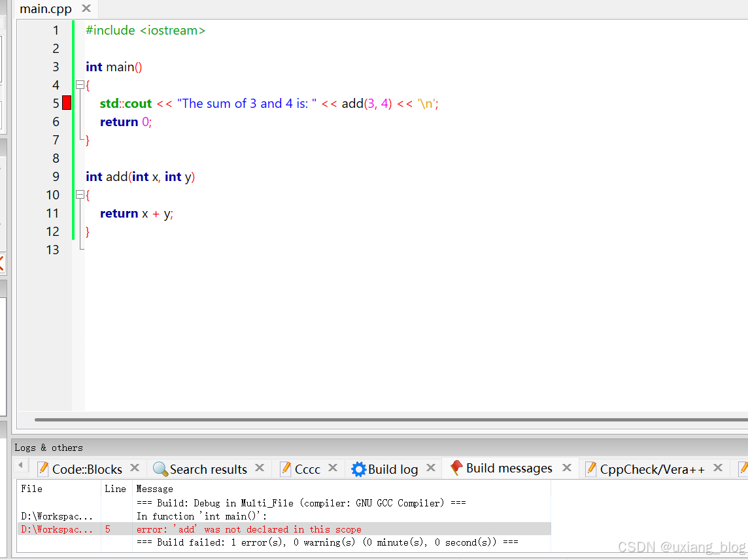Click the Logs & others panel title

coord(48,448)
